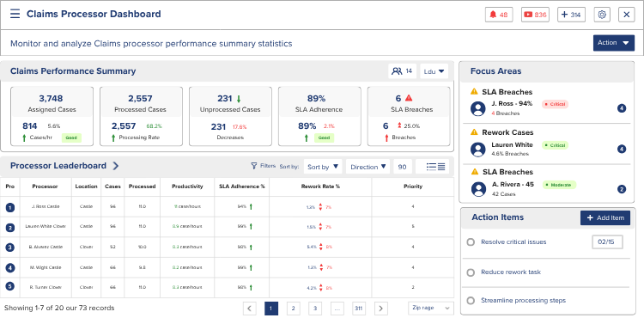Open the Direction dropdown
This screenshot has height=318, width=644.
tap(368, 167)
